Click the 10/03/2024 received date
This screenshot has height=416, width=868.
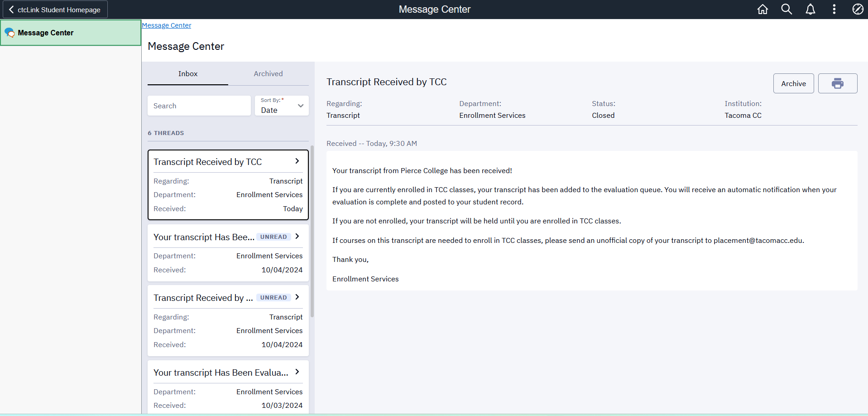pyautogui.click(x=282, y=406)
